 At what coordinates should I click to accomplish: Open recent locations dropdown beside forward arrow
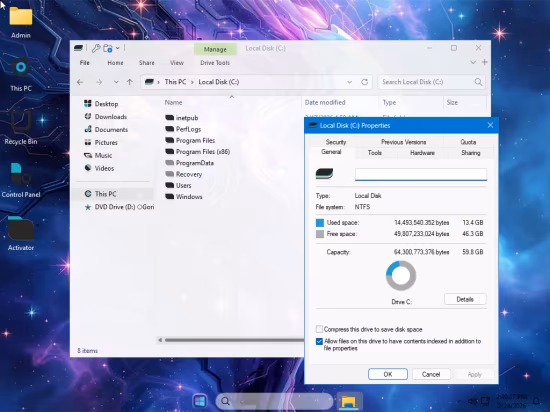click(x=116, y=82)
